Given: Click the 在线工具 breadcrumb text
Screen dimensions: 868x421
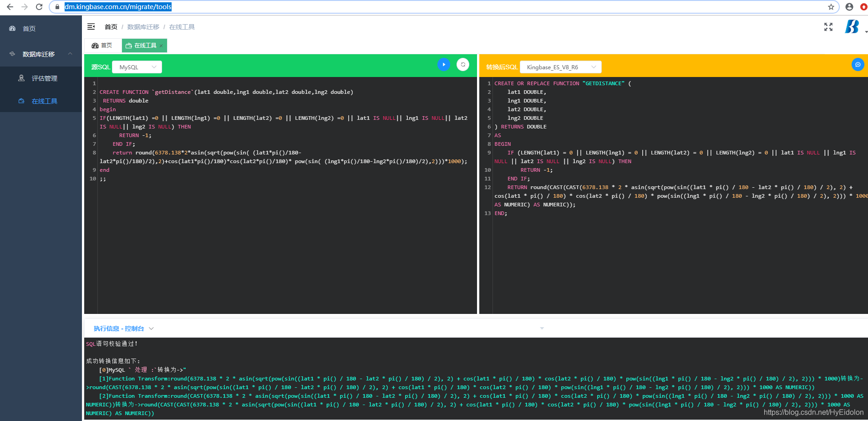Looking at the screenshot, I should point(182,27).
